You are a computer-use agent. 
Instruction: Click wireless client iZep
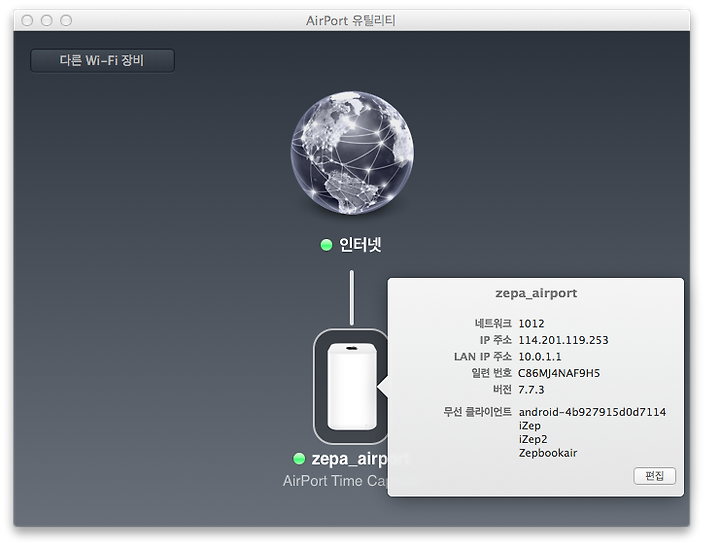click(x=530, y=426)
